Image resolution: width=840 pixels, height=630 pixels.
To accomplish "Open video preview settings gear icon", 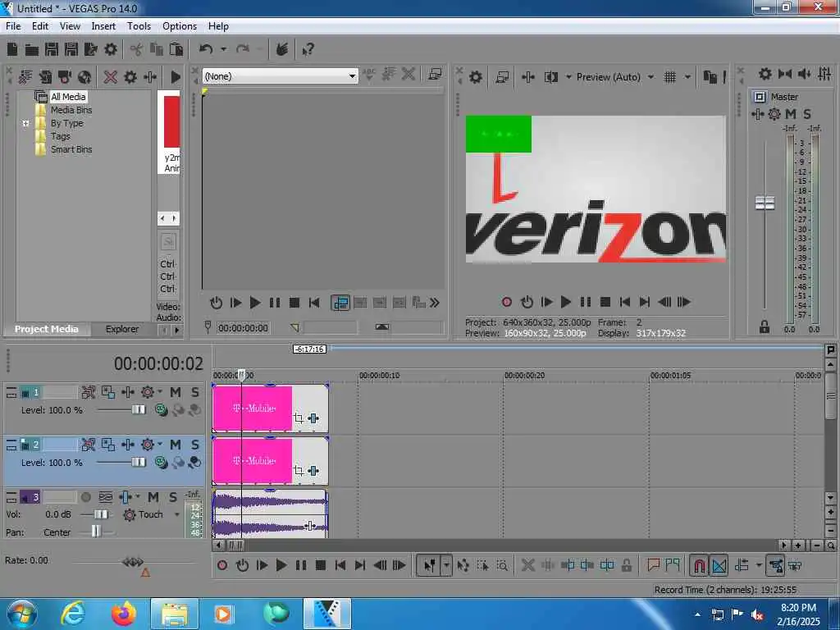I will [476, 77].
